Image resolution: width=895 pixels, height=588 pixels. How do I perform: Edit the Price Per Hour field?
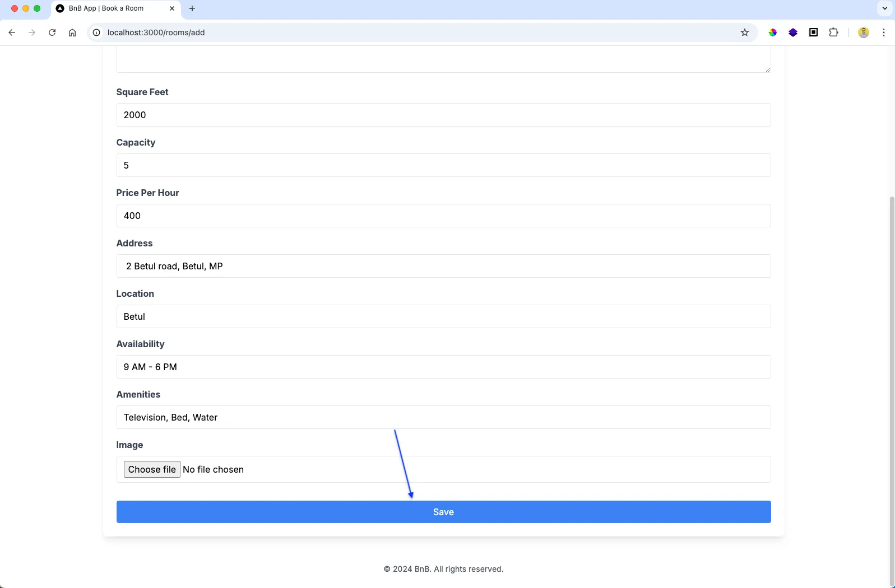(443, 216)
